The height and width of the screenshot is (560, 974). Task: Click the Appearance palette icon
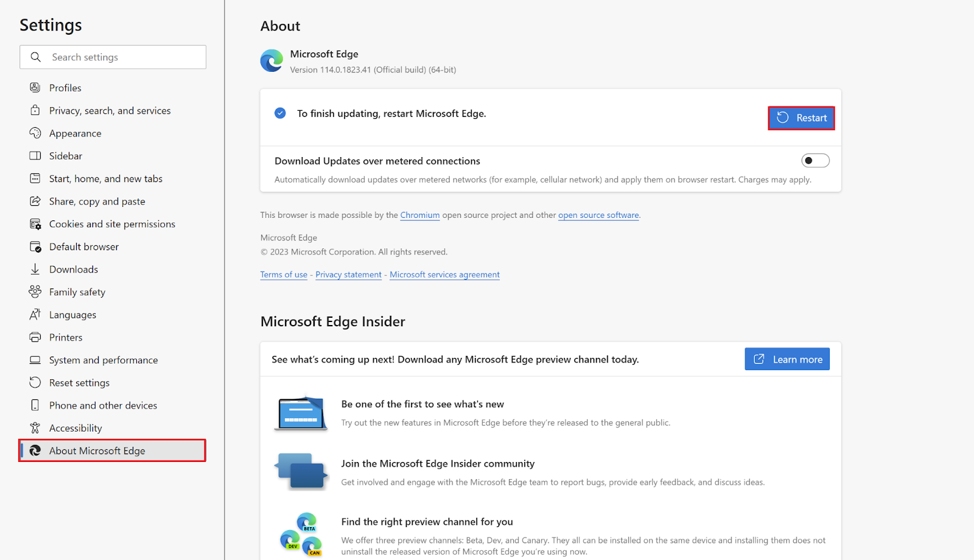(x=35, y=133)
